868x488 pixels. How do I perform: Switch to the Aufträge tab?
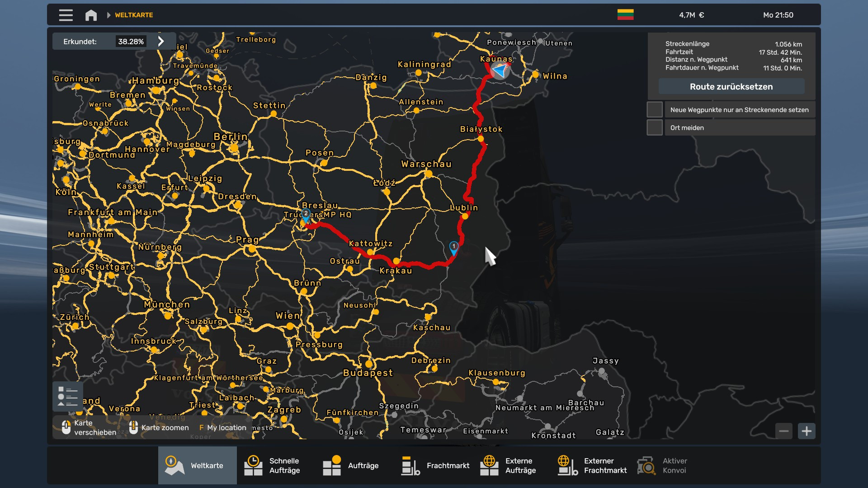331,465
